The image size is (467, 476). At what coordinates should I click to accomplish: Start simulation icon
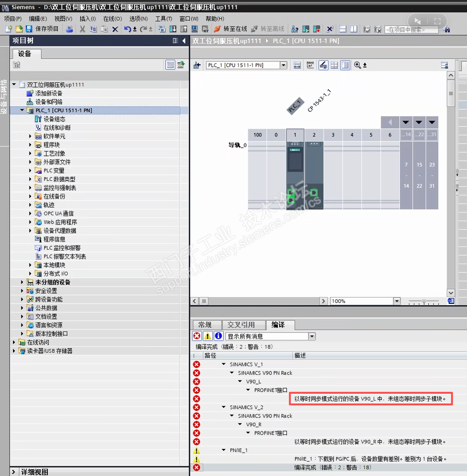coord(195,29)
